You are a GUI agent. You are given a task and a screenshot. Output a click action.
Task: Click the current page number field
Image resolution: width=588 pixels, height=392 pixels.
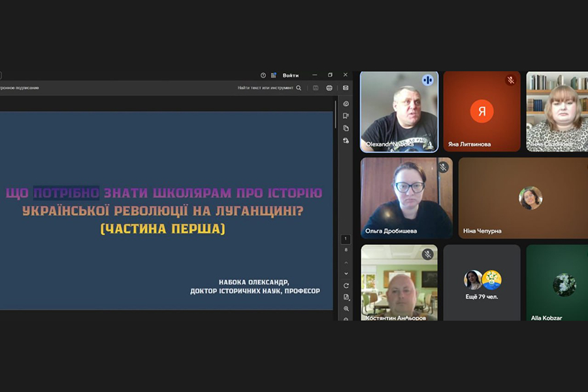click(x=346, y=239)
